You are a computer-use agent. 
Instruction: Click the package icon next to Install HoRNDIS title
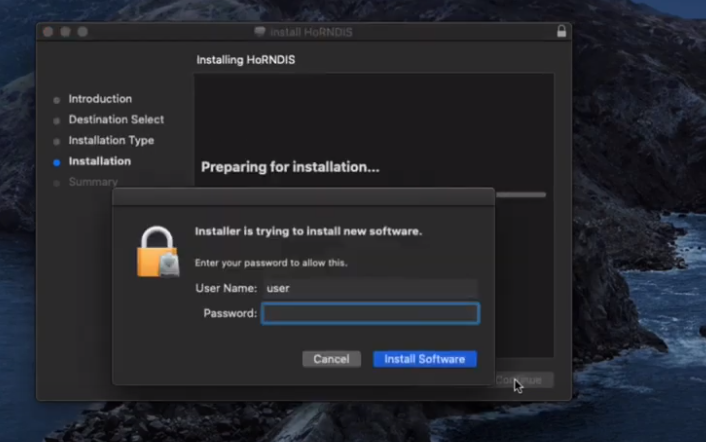pyautogui.click(x=260, y=32)
